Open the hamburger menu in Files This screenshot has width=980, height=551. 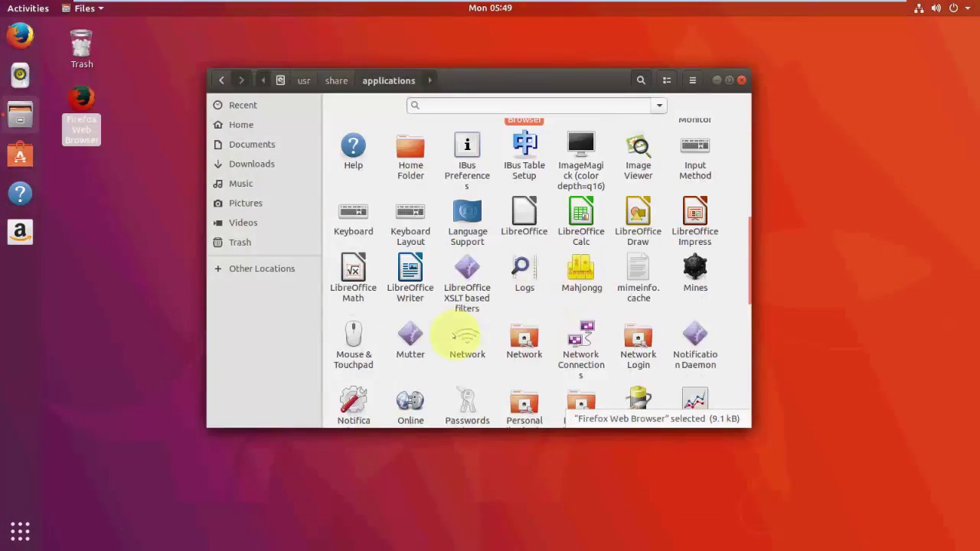pos(693,80)
